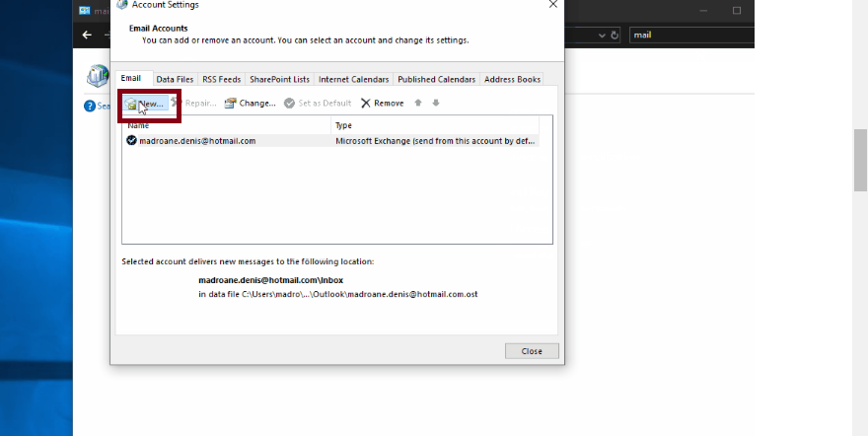Switch to the Data Files tab
The width and height of the screenshot is (868, 436).
point(175,80)
